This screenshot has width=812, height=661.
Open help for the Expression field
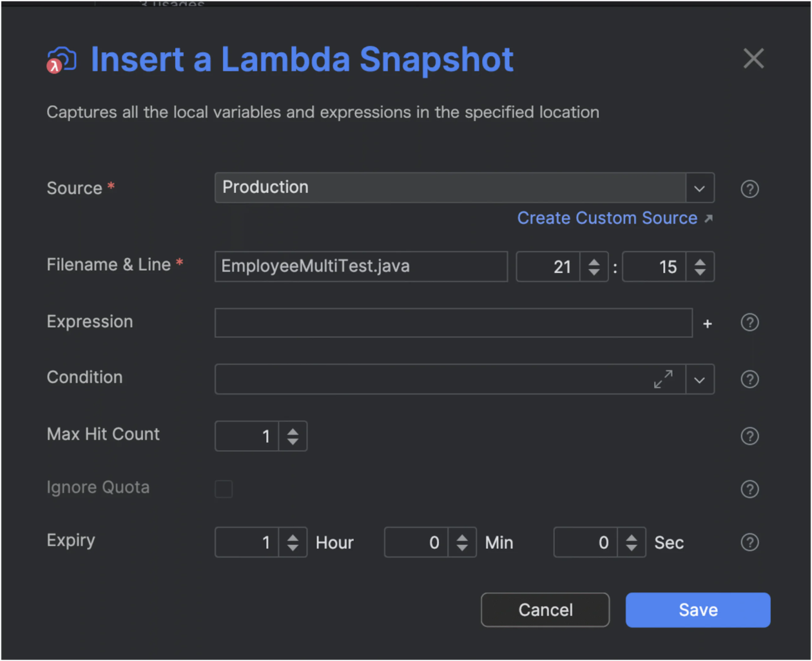(750, 322)
